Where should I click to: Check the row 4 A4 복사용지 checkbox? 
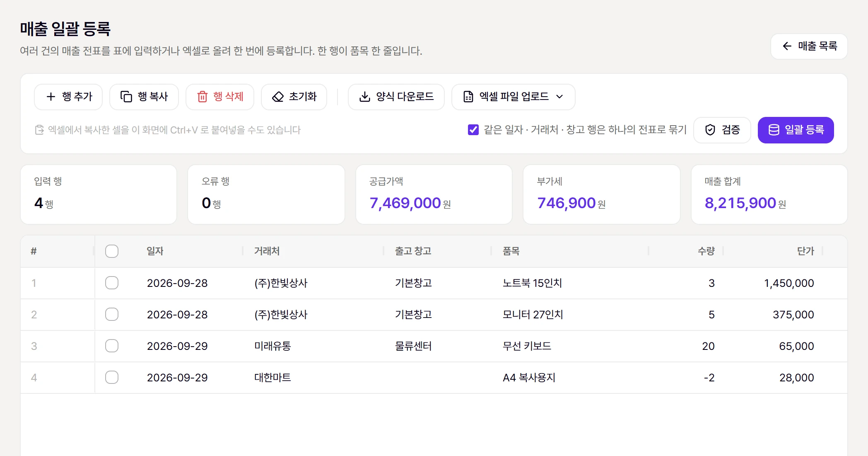(112, 377)
